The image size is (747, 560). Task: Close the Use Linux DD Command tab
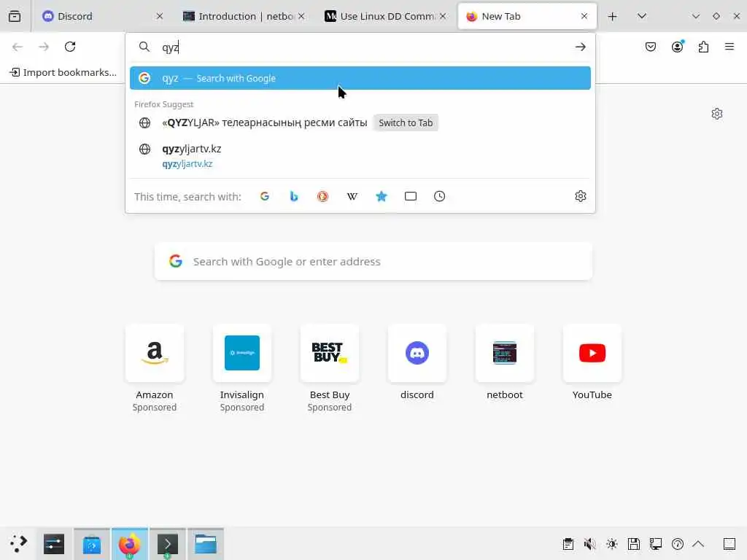[x=443, y=16]
